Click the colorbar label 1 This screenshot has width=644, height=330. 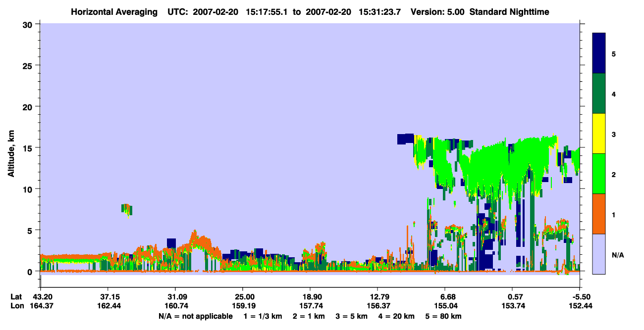(613, 214)
